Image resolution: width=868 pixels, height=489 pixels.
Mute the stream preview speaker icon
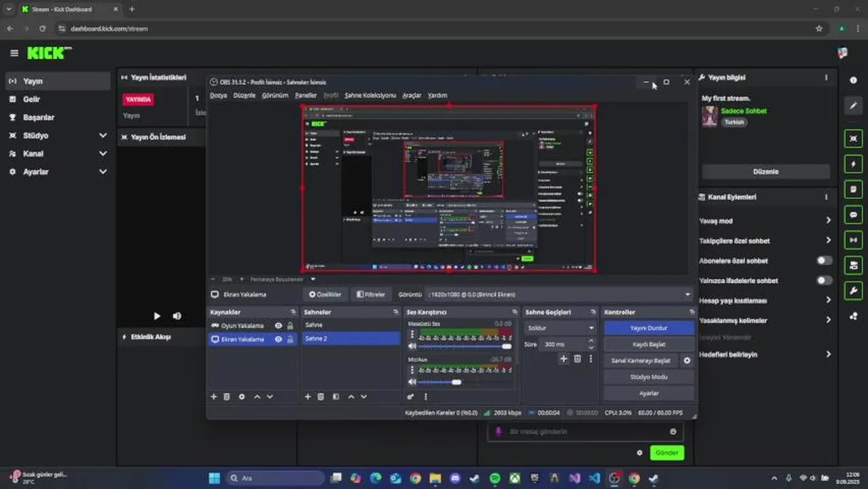(177, 316)
